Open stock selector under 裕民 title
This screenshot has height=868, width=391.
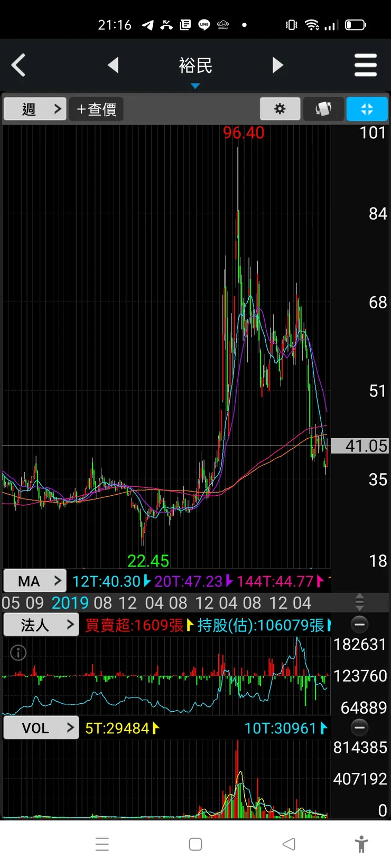pyautogui.click(x=196, y=86)
